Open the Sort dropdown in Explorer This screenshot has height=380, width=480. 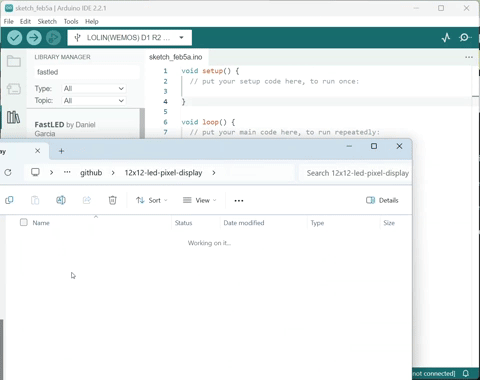click(152, 200)
